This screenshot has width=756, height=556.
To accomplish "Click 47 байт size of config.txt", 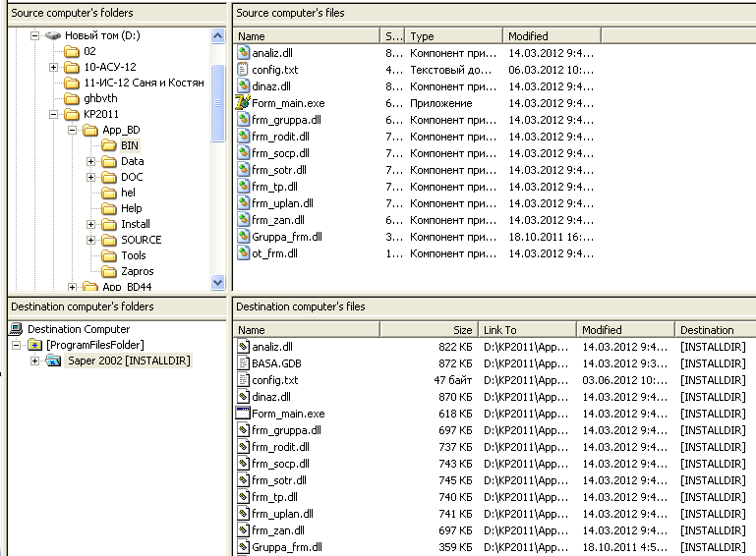I will tap(453, 379).
